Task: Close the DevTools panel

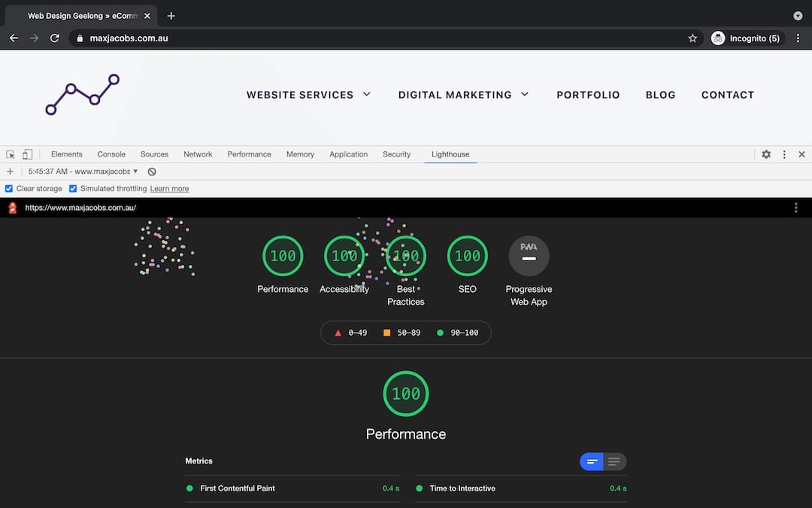Action: tap(801, 154)
